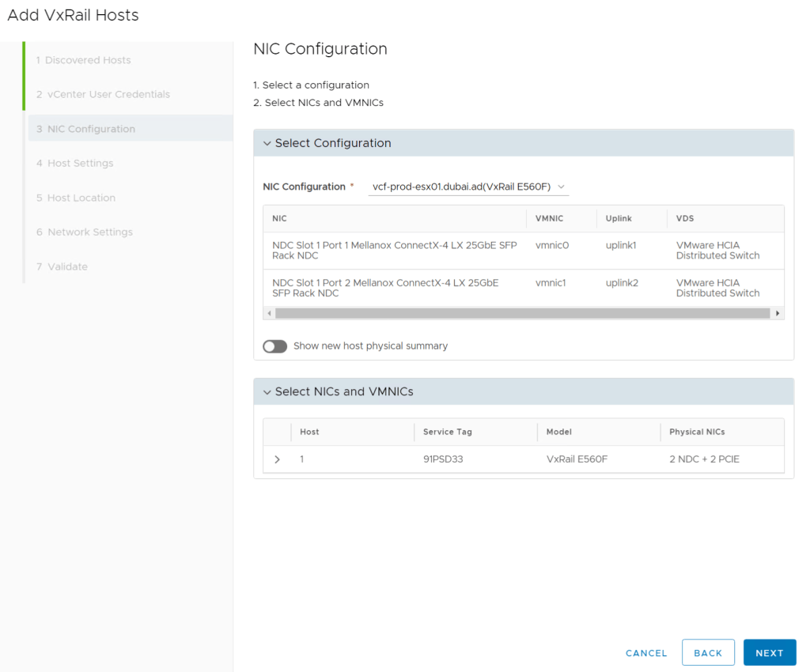Image resolution: width=810 pixels, height=672 pixels.
Task: Click the horizontal scrollbar track in NIC table
Action: 522,314
